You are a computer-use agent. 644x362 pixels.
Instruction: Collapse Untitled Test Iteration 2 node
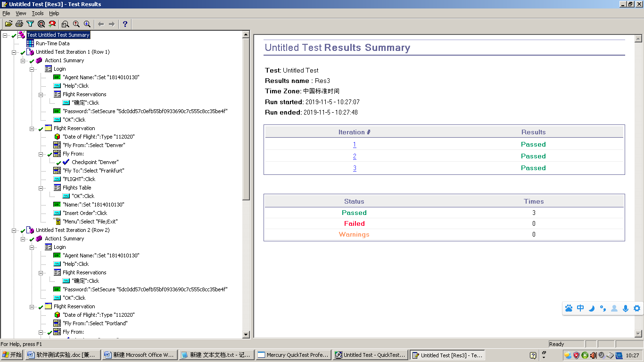pyautogui.click(x=14, y=230)
